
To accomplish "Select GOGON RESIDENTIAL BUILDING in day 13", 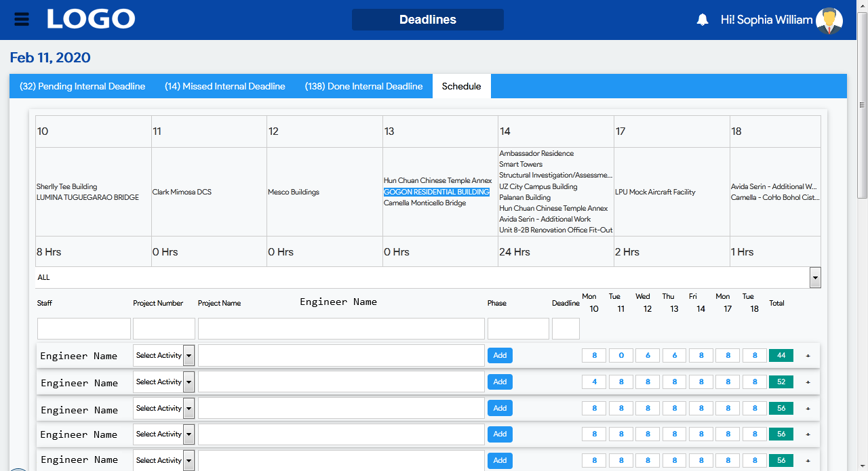I will click(436, 192).
